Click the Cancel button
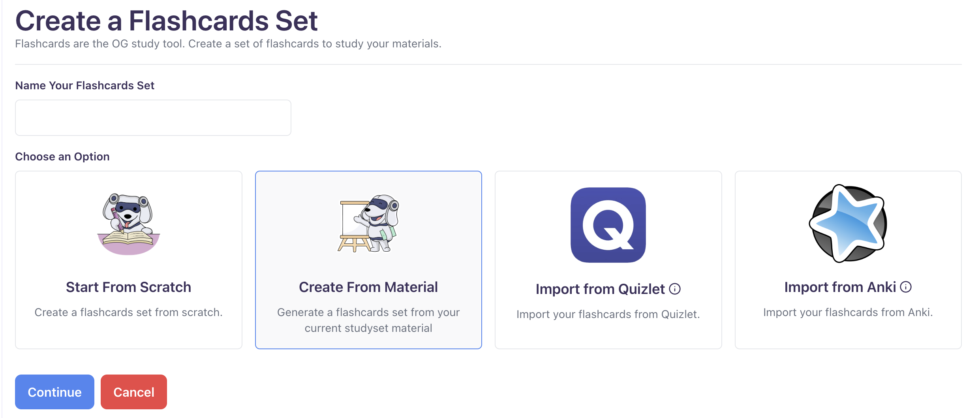Viewport: 980px width, 418px height. 133,392
